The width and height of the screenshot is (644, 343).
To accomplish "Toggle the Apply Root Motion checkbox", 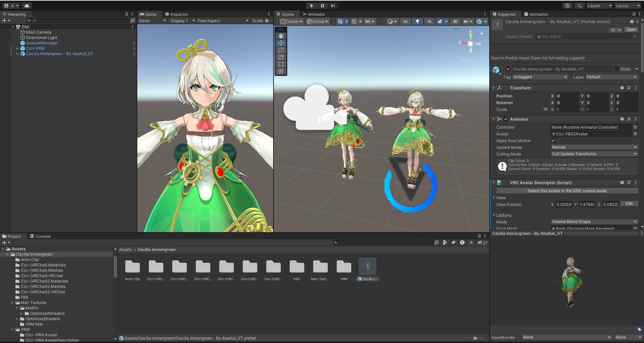I will (553, 140).
